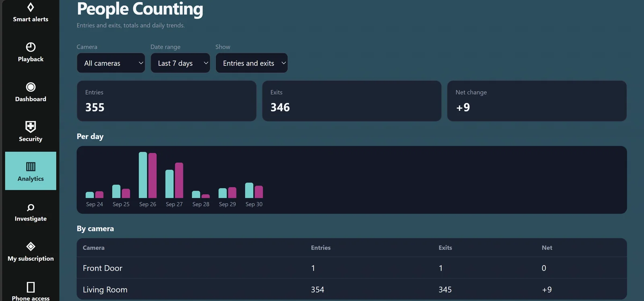Click the Entries column header in table

click(321, 248)
